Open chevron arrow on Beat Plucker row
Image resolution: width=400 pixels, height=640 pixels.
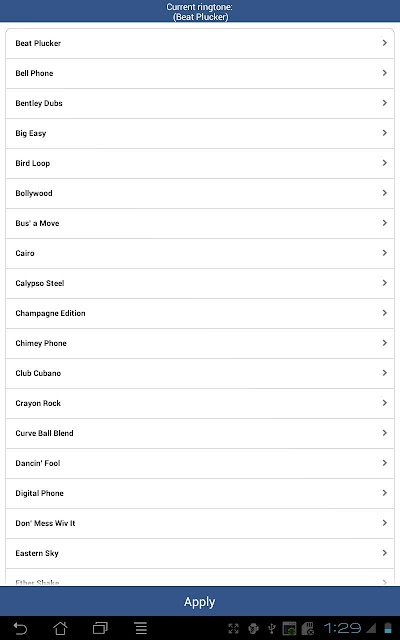(x=384, y=43)
